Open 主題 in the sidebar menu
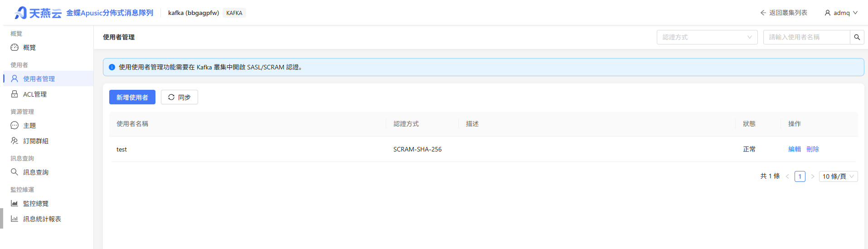Image resolution: width=868 pixels, height=249 pixels. click(x=48, y=125)
